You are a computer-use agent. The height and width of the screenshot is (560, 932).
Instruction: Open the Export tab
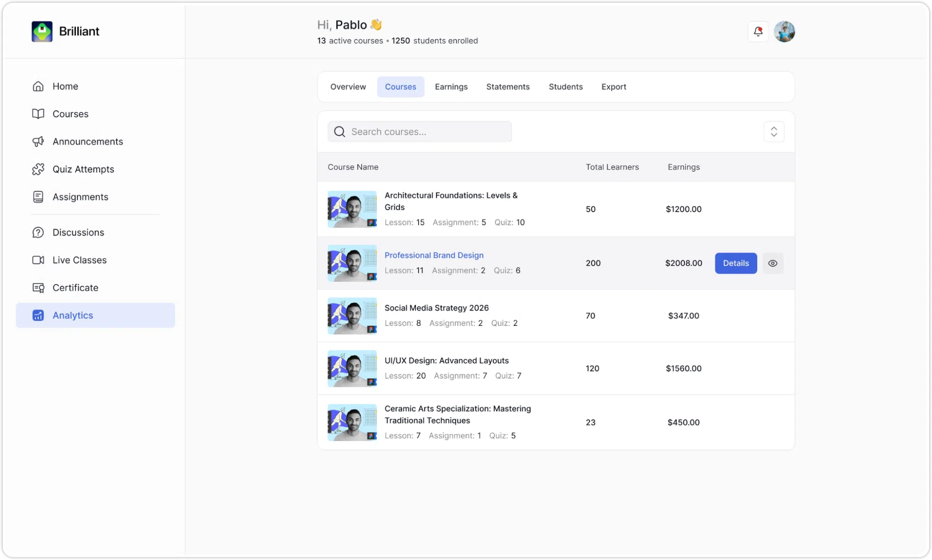pos(614,87)
